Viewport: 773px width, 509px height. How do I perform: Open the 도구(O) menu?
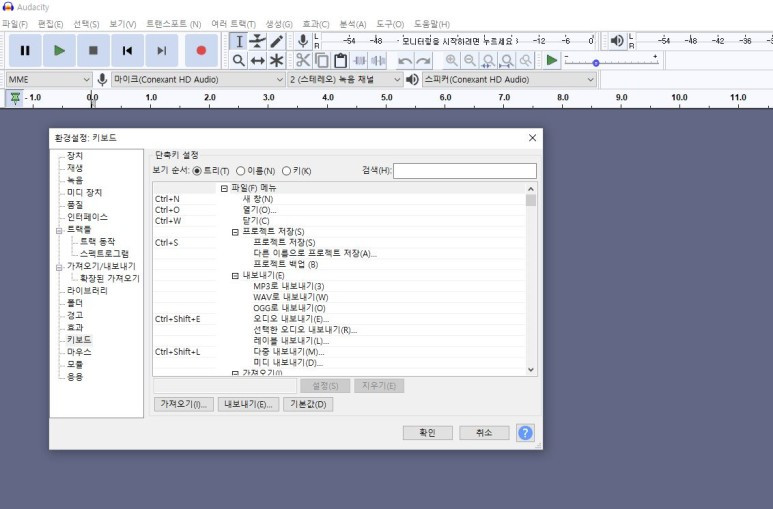[x=390, y=24]
